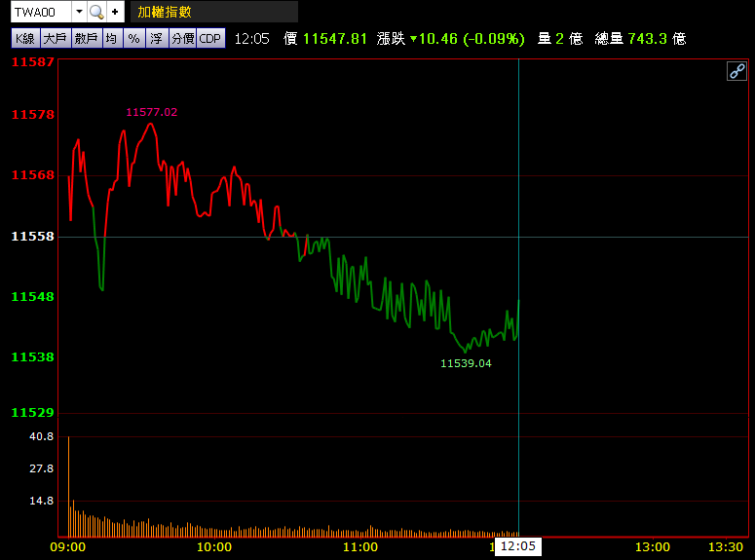
Task: Click the 11568 price axis label
Action: (33, 174)
